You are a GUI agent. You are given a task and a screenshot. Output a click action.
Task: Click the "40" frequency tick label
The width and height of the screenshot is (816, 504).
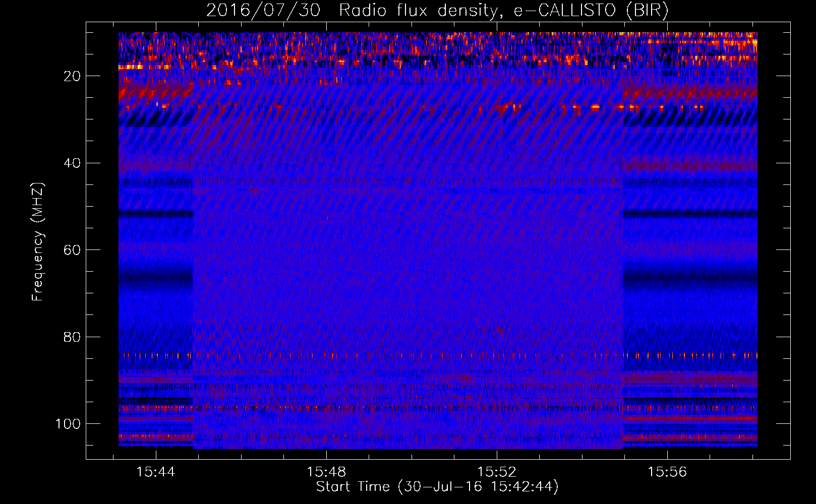tap(72, 163)
